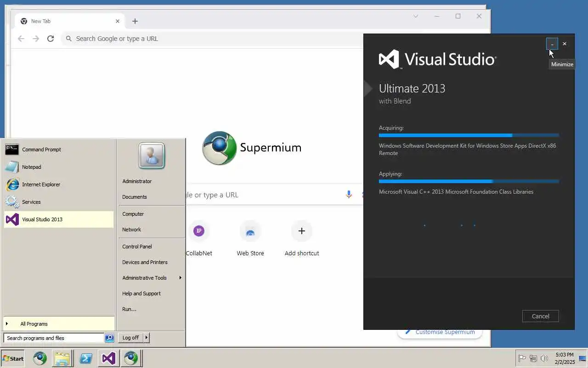Select the New Tab browser tab
This screenshot has height=368, width=588.
69,21
